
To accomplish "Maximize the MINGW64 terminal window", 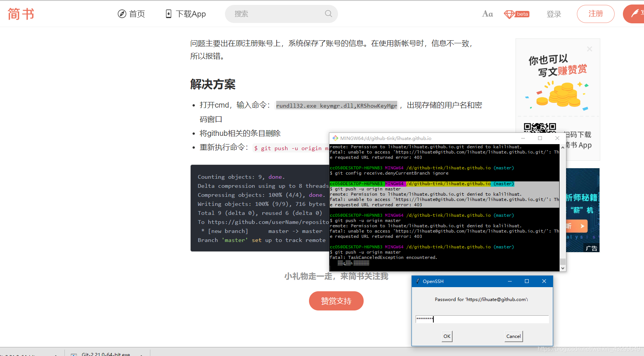I will coord(540,138).
